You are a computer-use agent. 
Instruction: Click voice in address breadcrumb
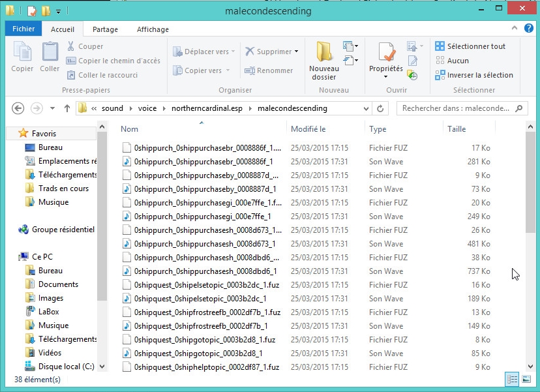tap(147, 108)
